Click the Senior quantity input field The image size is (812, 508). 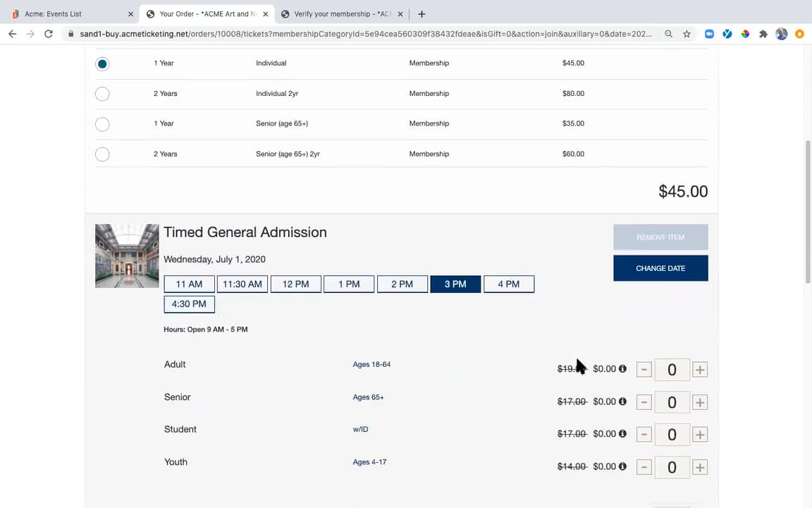(x=672, y=402)
